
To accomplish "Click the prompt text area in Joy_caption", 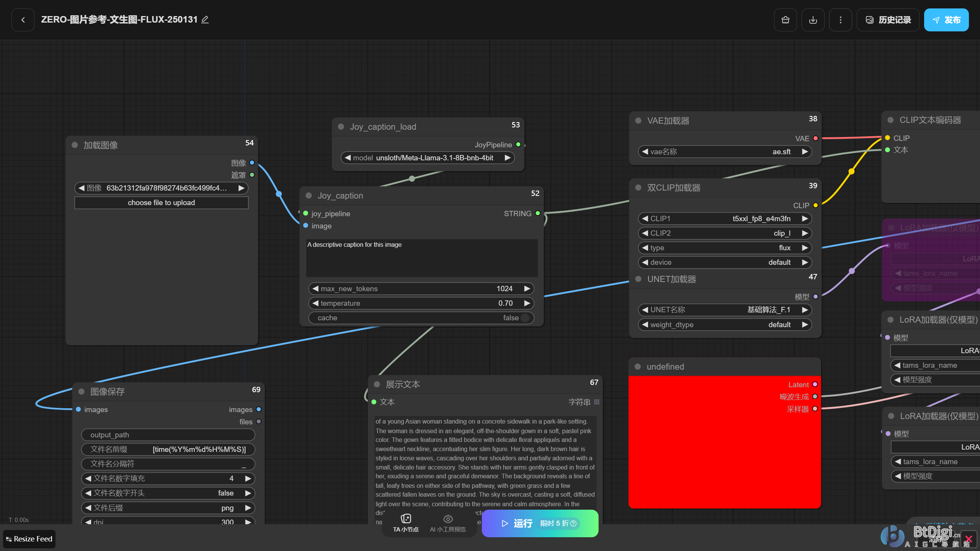I will point(422,258).
